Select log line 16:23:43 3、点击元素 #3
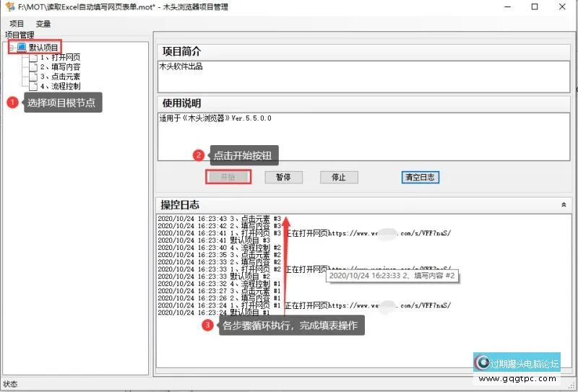The height and width of the screenshot is (392, 578). click(x=220, y=219)
